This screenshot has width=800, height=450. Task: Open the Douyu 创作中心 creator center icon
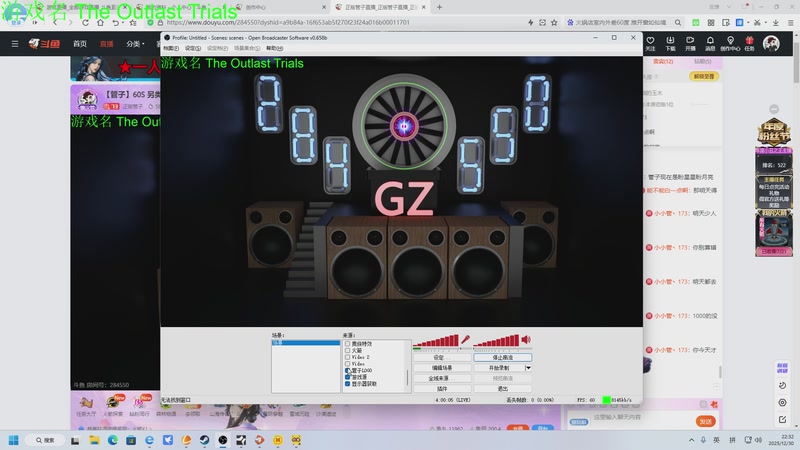[730, 43]
